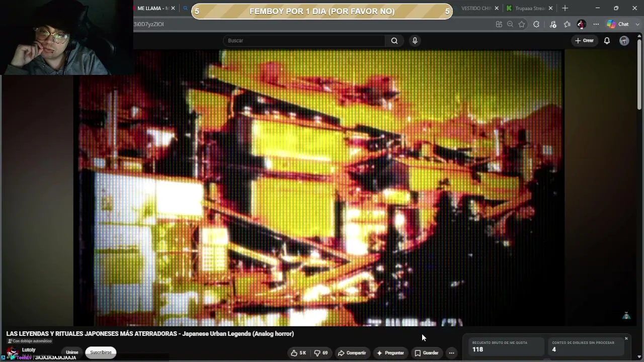Viewport: 644px width, 362px height.
Task: Click the apps icon in the address bar
Action: coord(499,24)
